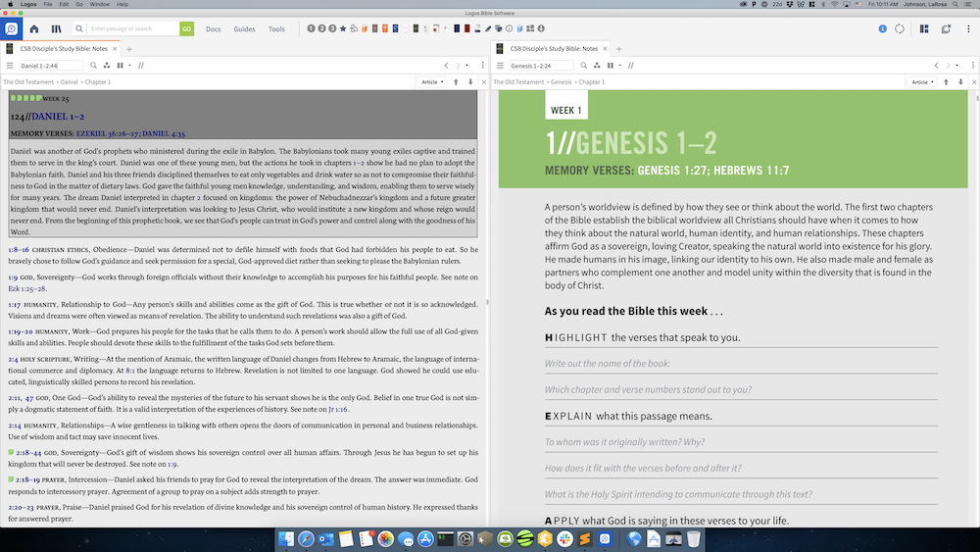Screen dimensions: 980x552
Task: Select the right CSB Disciple's Study Bible tab
Action: [x=552, y=48]
